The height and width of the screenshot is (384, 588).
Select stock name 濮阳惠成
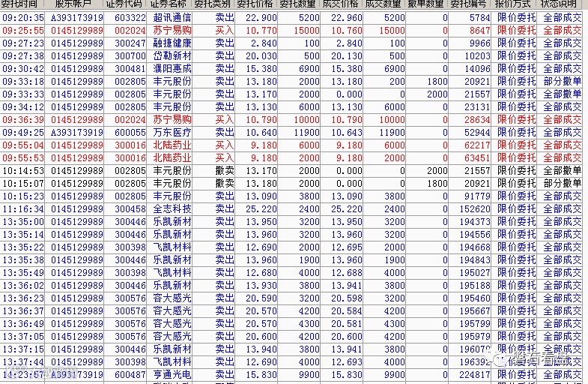point(172,69)
